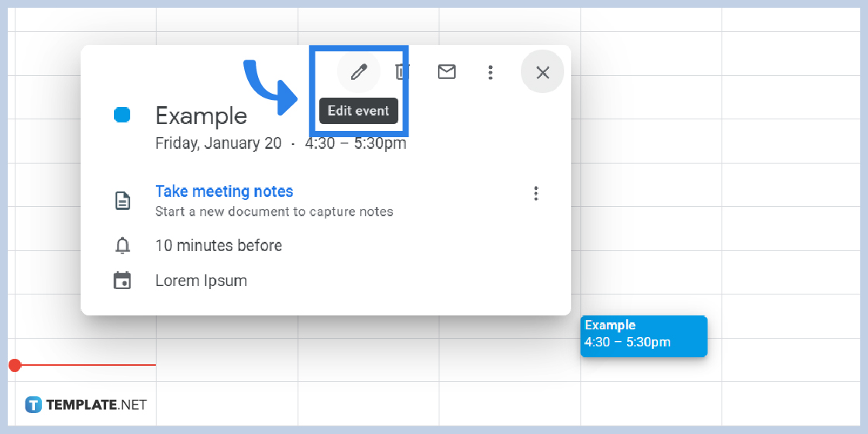Click the blue event color dot
This screenshot has width=868, height=434.
(x=122, y=115)
